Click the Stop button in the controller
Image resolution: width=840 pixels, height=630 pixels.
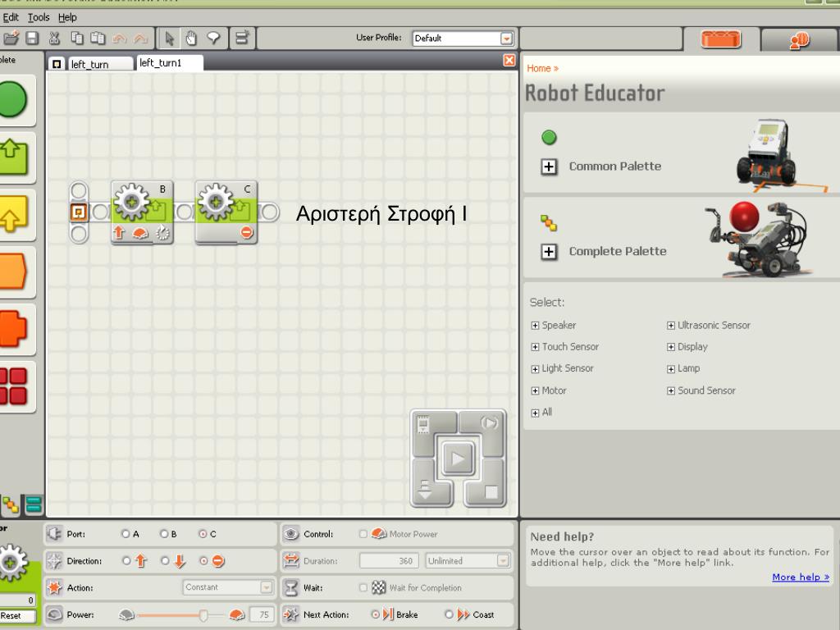(x=491, y=492)
